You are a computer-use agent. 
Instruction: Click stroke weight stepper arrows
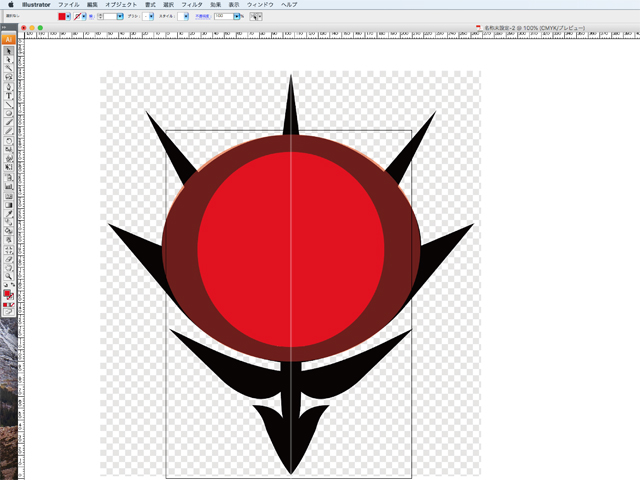pos(100,16)
